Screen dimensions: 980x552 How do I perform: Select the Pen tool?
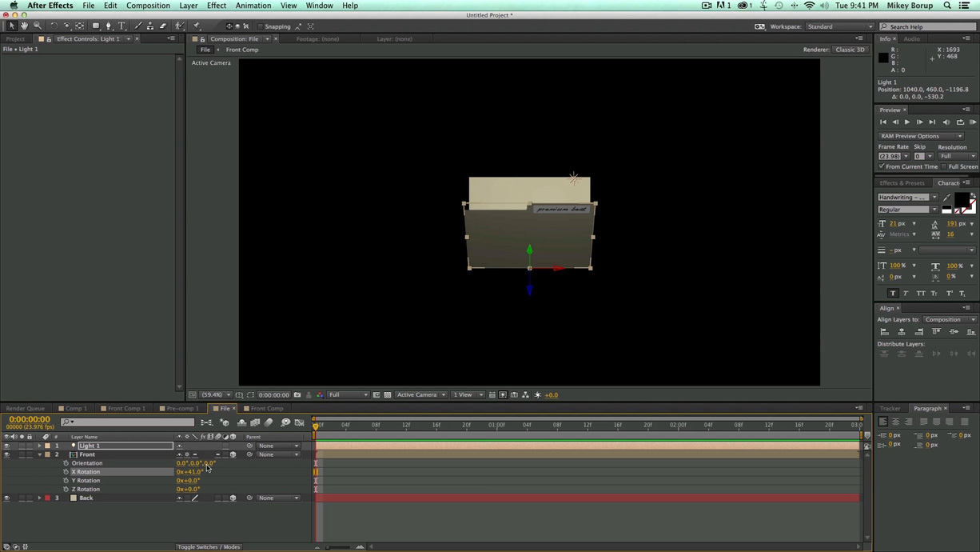(109, 26)
